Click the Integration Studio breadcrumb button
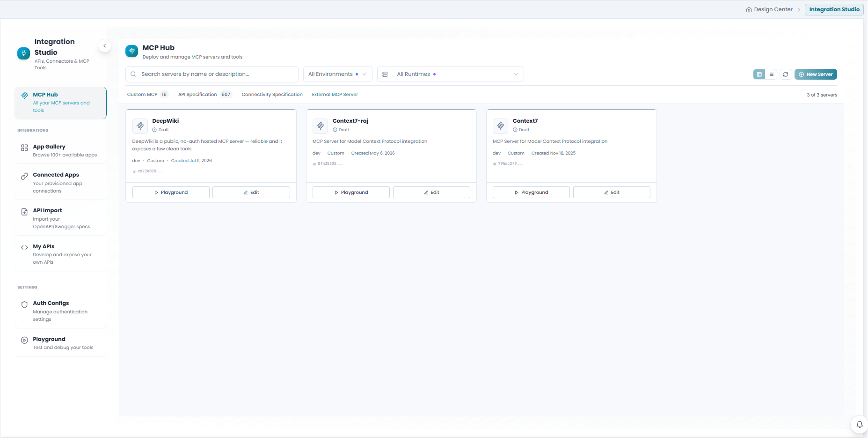Screen dimensions: 868x438 tap(834, 9)
